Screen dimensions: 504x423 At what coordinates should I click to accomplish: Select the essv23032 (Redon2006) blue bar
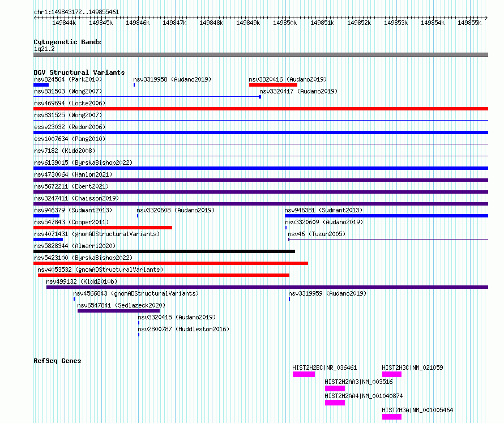260,133
